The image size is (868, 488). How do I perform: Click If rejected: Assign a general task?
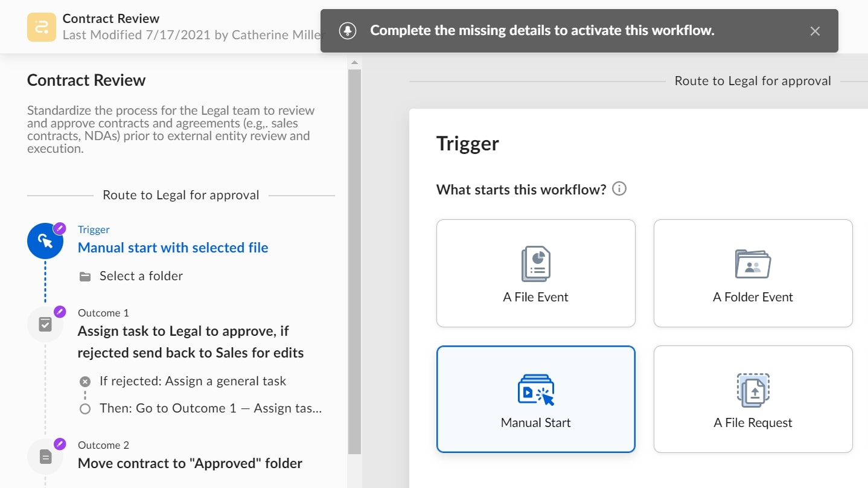click(x=193, y=381)
